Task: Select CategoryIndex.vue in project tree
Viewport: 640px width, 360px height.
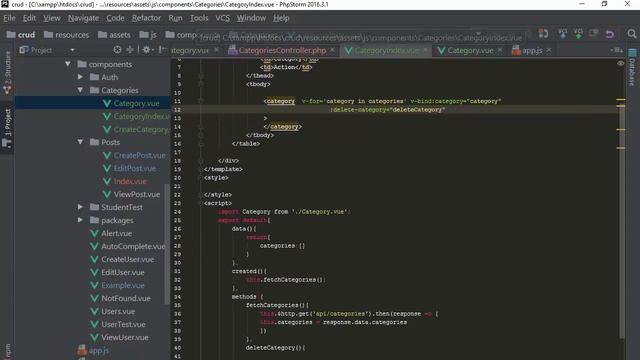Action: pos(136,116)
